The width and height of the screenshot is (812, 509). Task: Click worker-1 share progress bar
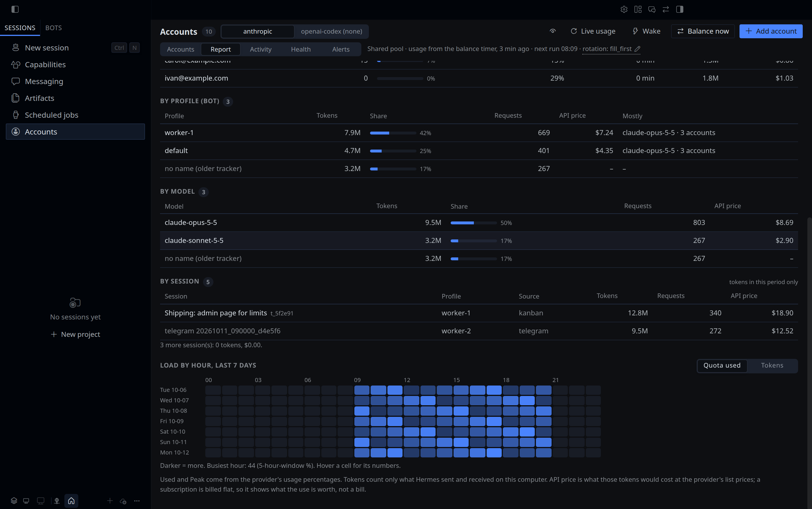(393, 133)
